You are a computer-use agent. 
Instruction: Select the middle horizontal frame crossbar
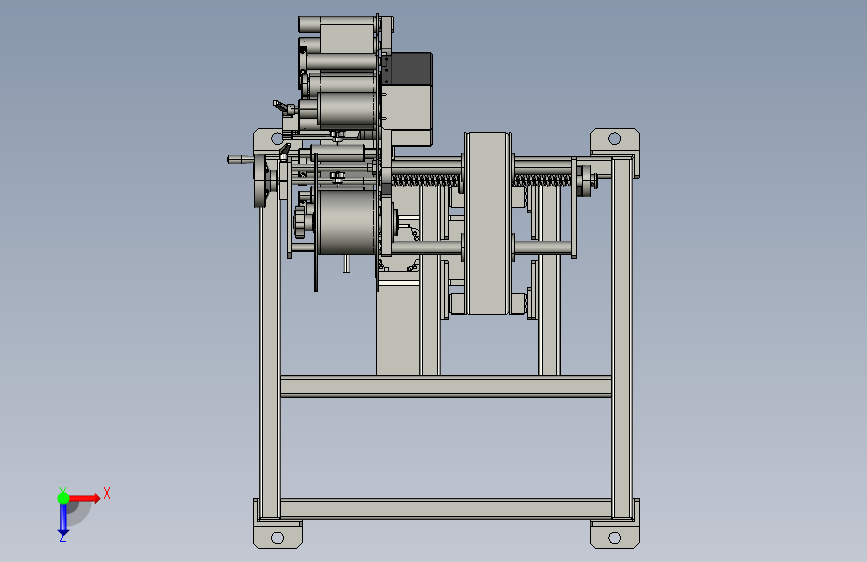coord(446,386)
